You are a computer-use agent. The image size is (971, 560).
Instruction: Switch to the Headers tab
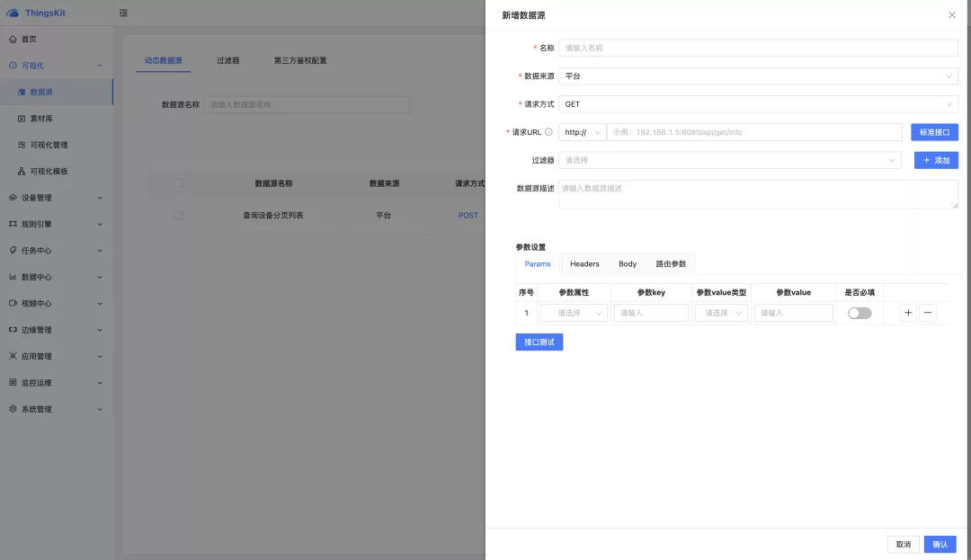point(584,264)
